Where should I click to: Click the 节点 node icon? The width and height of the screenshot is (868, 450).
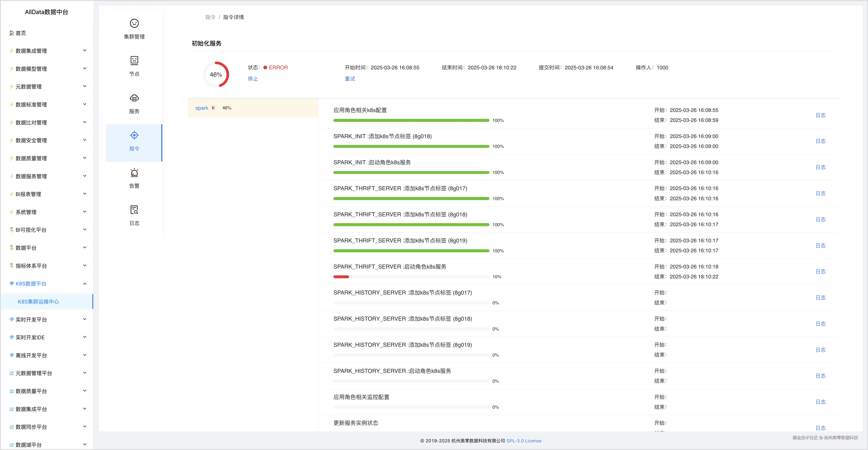click(x=134, y=60)
